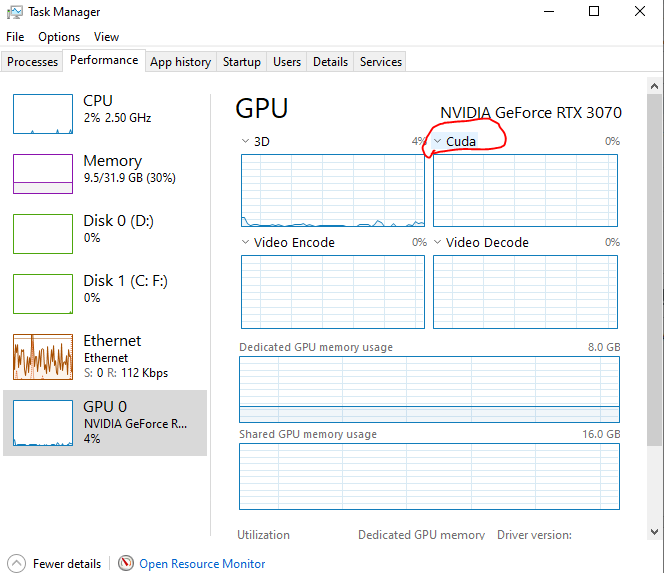Click the 'GPU 0' sidebar label
664x573 pixels.
(105, 407)
